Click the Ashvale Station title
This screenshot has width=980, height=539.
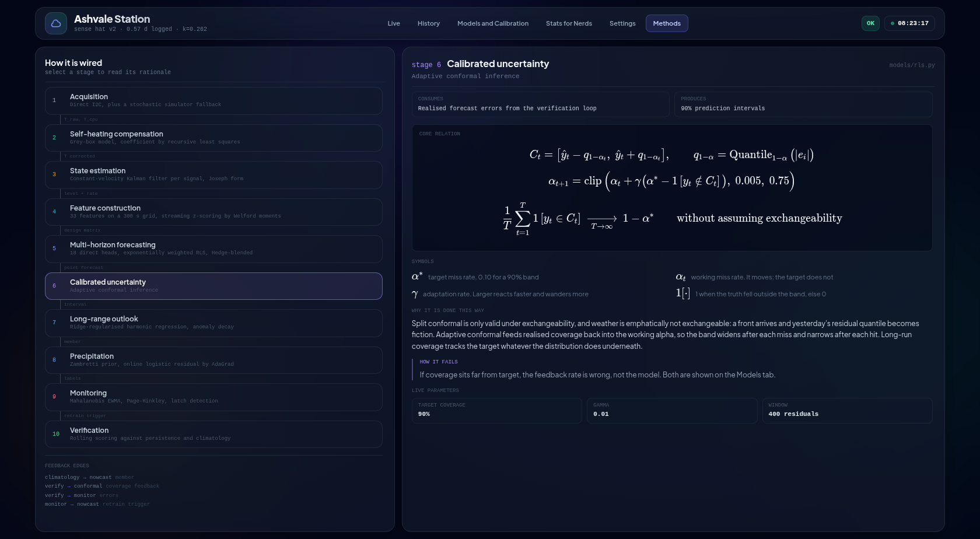[112, 19]
